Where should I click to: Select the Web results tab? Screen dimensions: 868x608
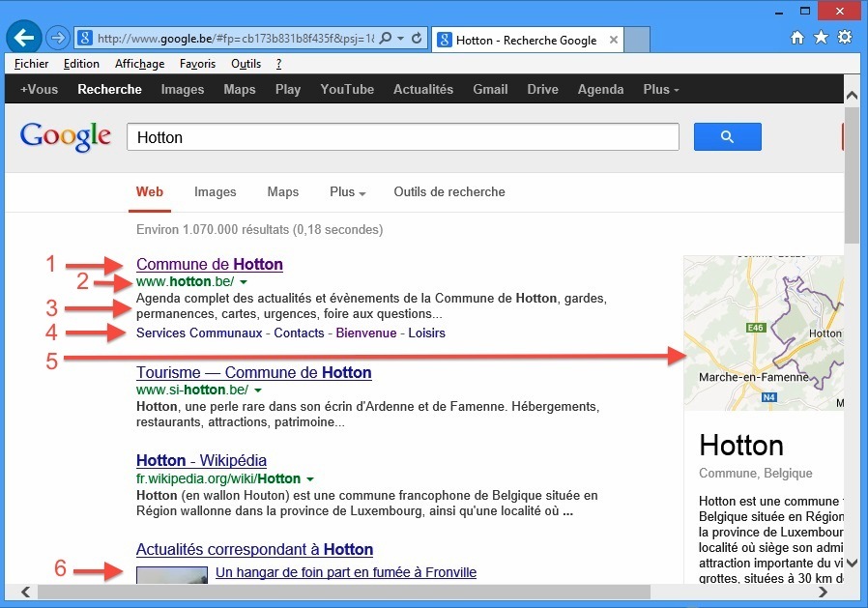tap(150, 192)
